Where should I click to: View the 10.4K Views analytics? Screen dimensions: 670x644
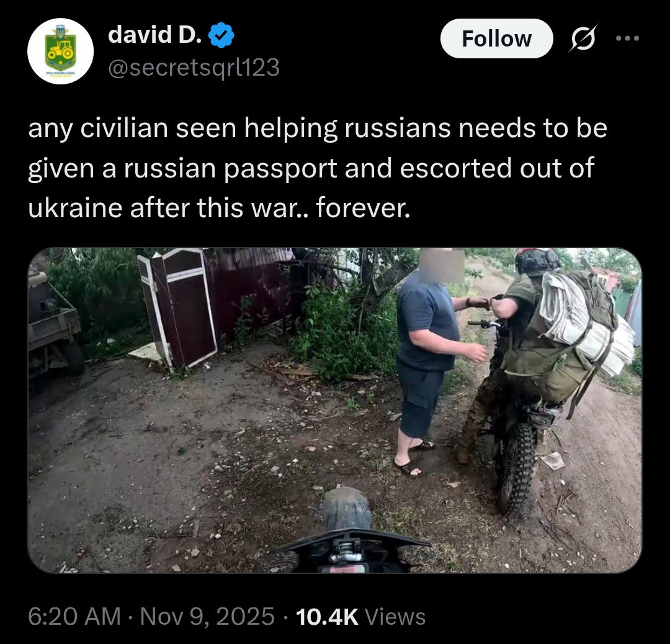pos(360,617)
